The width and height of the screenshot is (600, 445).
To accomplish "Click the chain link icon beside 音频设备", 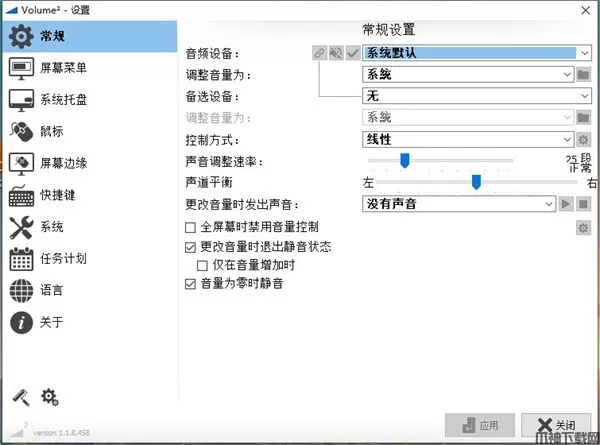I will (320, 53).
